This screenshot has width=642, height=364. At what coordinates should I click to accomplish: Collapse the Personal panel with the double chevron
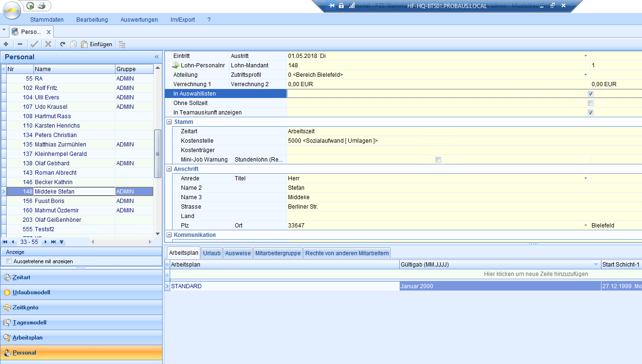156,57
